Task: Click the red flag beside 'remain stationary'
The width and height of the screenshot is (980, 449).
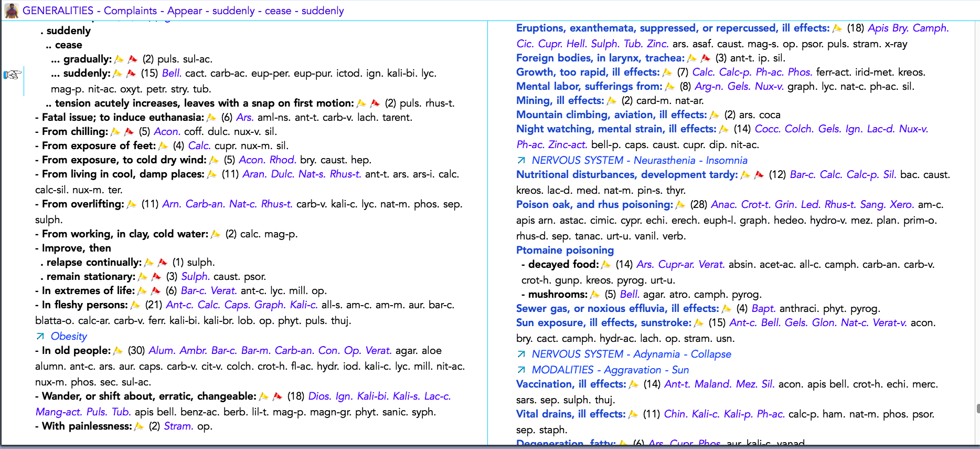Action: click(156, 276)
